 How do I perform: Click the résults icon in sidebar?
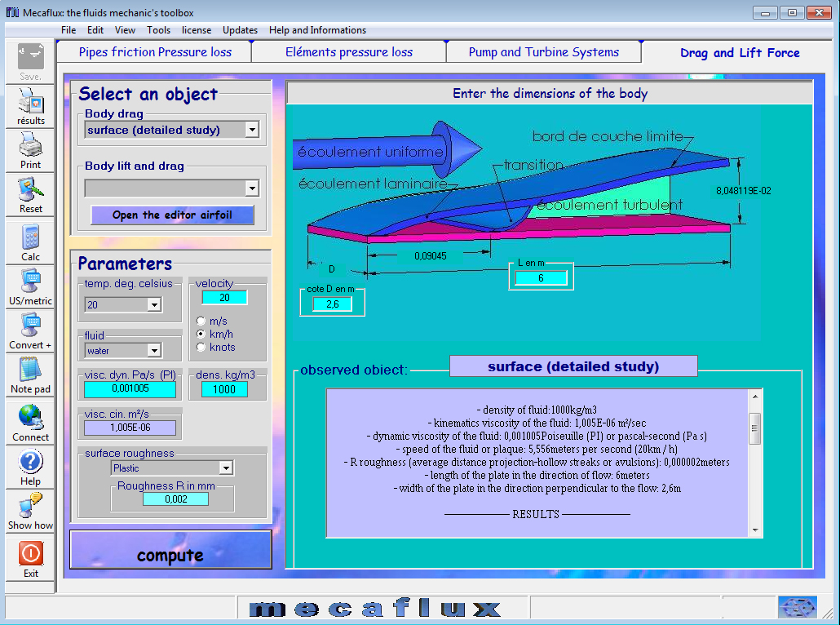tap(31, 104)
